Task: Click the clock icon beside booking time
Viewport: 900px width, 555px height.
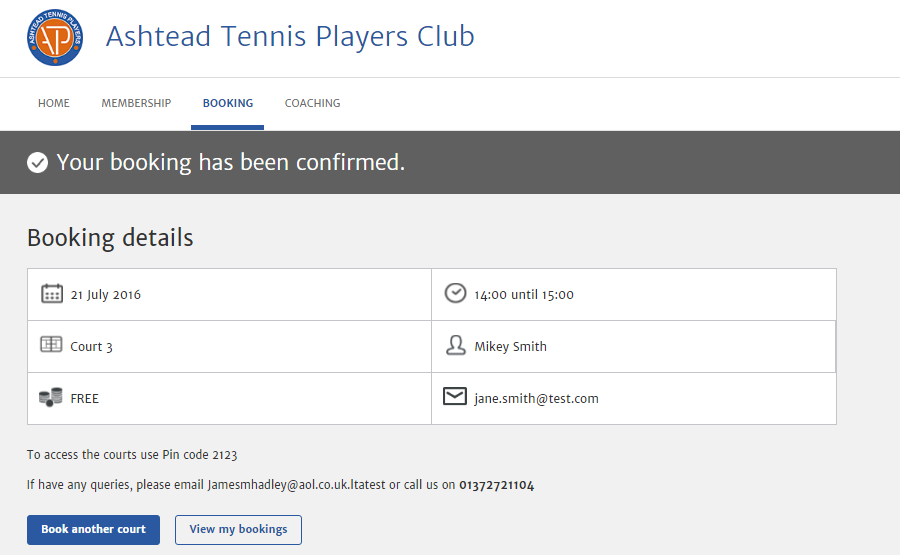Action: (x=455, y=294)
